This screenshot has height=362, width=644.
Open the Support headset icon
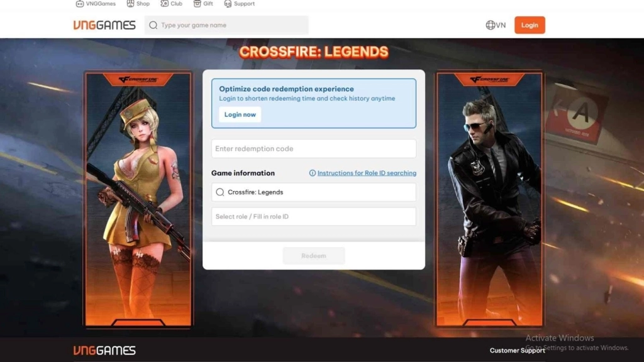pos(228,3)
